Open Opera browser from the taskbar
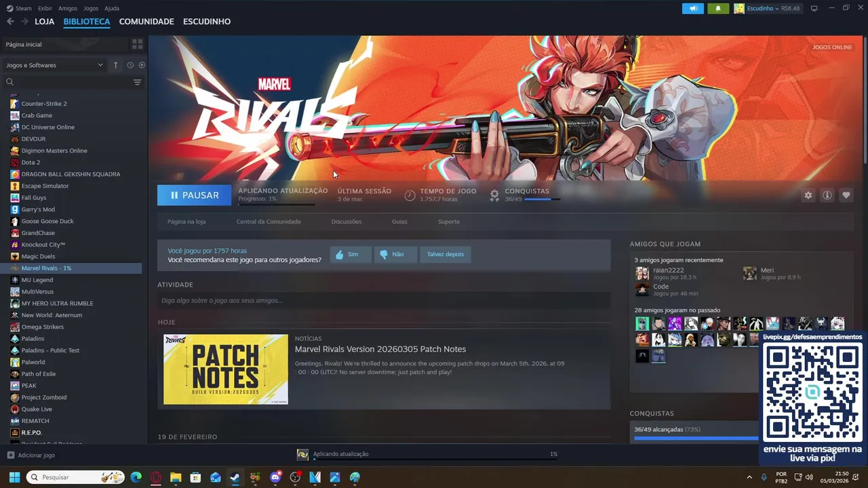The height and width of the screenshot is (488, 868). tap(156, 477)
